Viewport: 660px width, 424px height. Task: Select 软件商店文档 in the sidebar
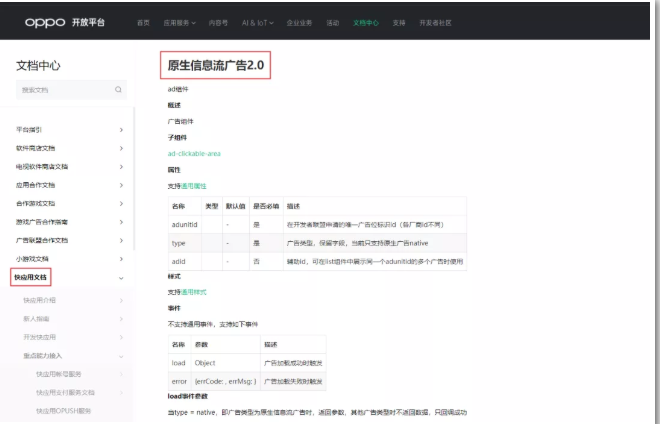point(35,148)
